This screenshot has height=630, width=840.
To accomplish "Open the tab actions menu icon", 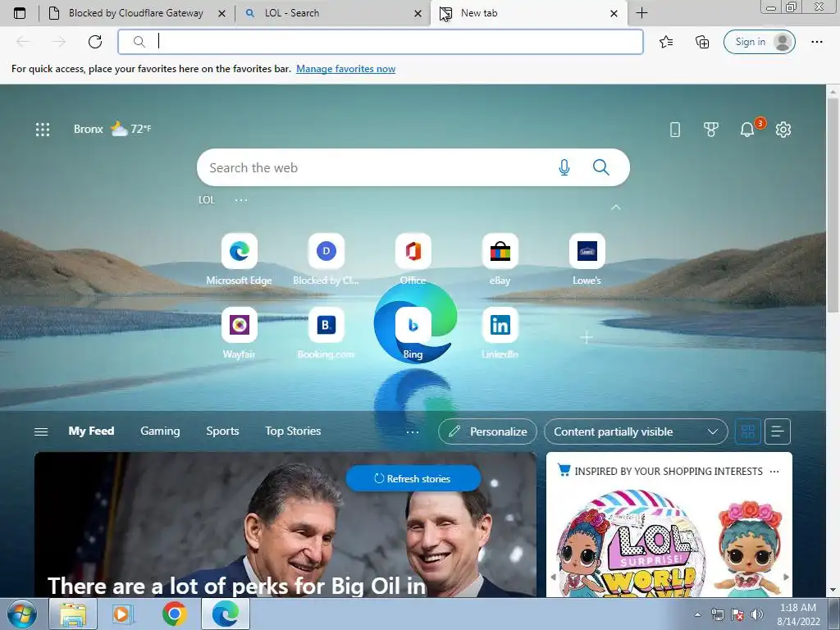I will tap(20, 13).
